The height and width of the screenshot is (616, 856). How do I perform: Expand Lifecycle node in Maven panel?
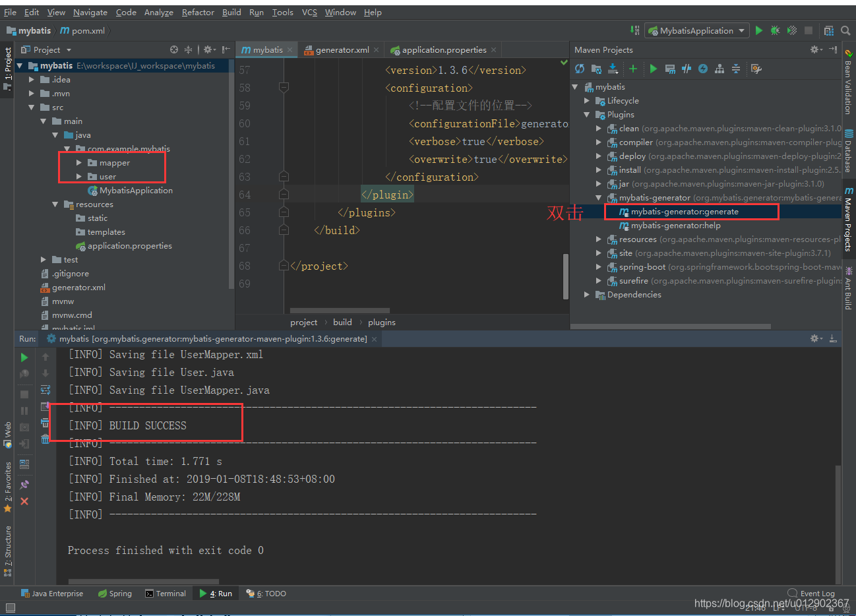pos(587,101)
